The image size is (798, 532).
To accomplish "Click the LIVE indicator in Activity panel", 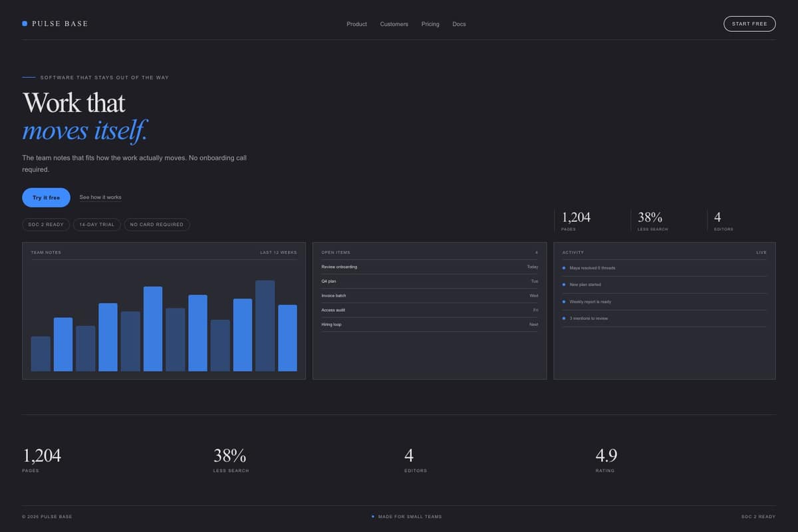I will tap(761, 253).
